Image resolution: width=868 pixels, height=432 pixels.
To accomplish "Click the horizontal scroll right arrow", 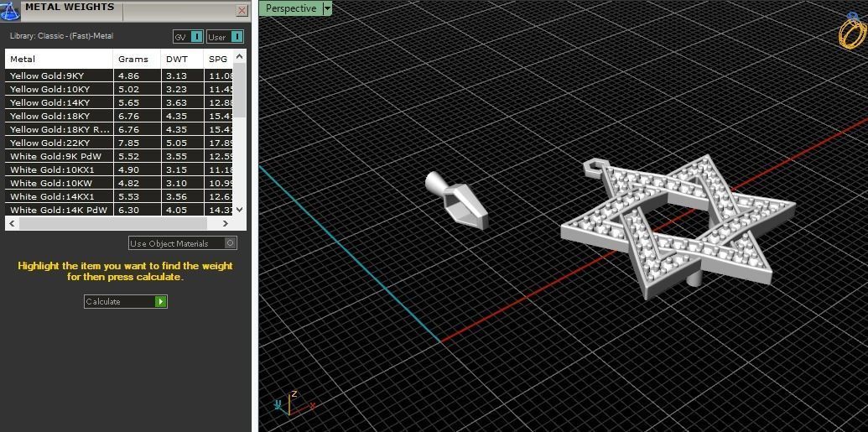I will pos(226,223).
